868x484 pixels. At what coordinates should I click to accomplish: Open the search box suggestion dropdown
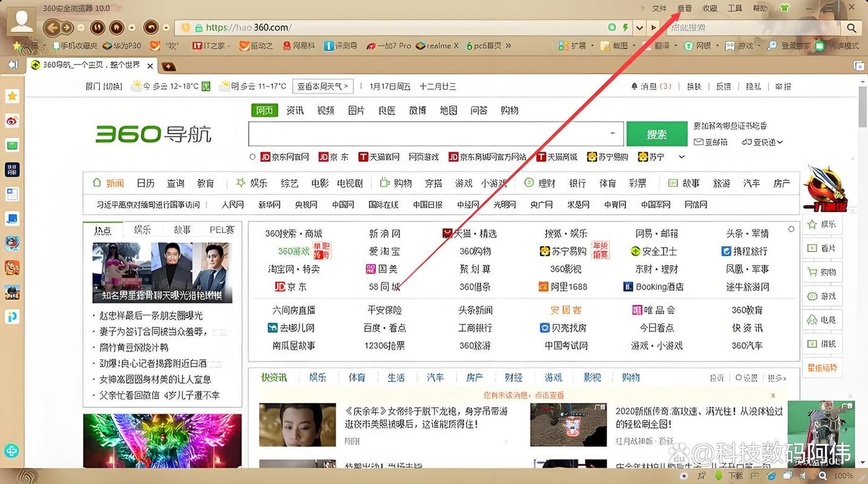pos(613,134)
